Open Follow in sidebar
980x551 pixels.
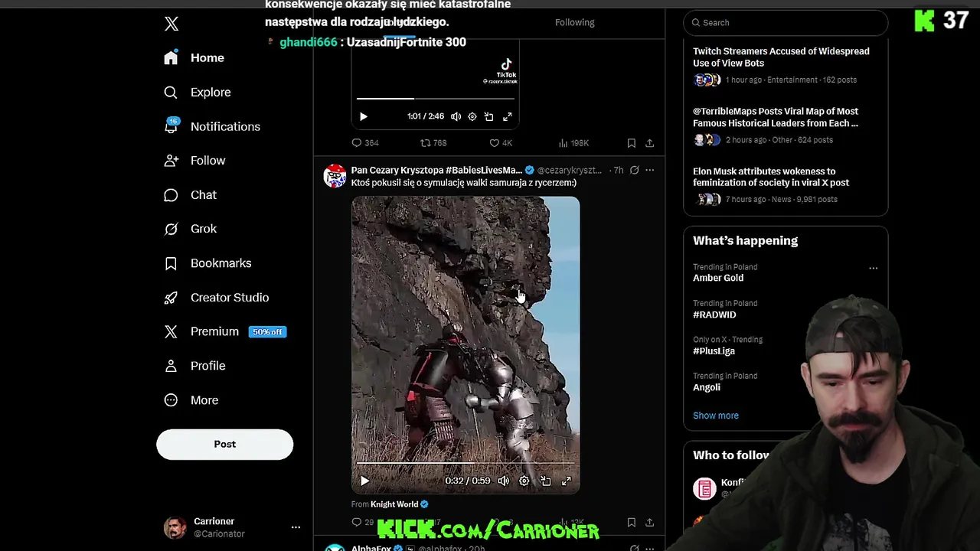point(195,161)
